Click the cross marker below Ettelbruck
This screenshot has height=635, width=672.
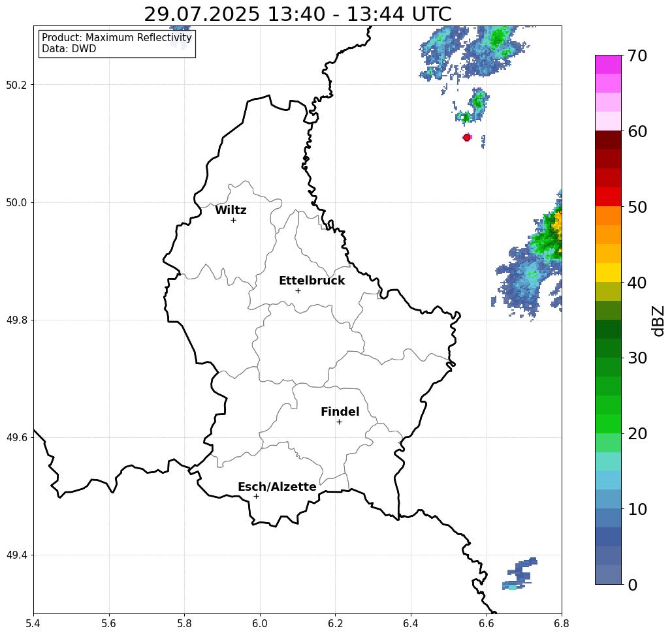click(x=298, y=290)
